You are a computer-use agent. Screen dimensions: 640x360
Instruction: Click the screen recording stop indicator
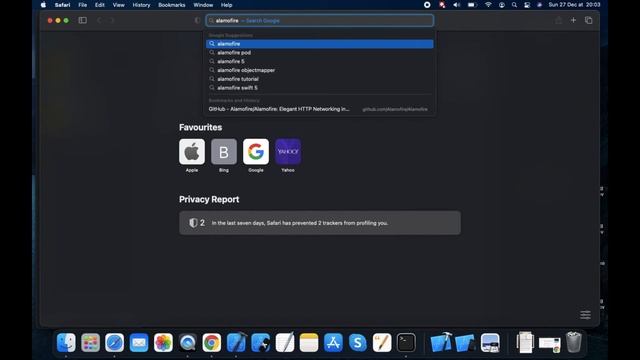[x=427, y=5]
